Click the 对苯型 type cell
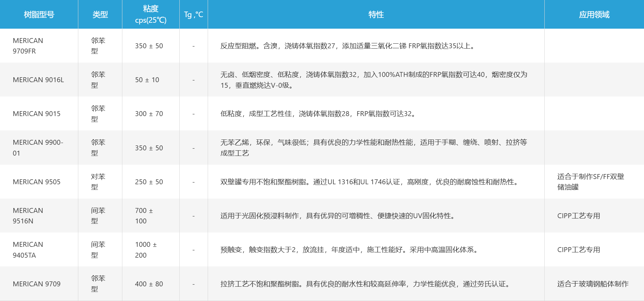 click(x=98, y=182)
